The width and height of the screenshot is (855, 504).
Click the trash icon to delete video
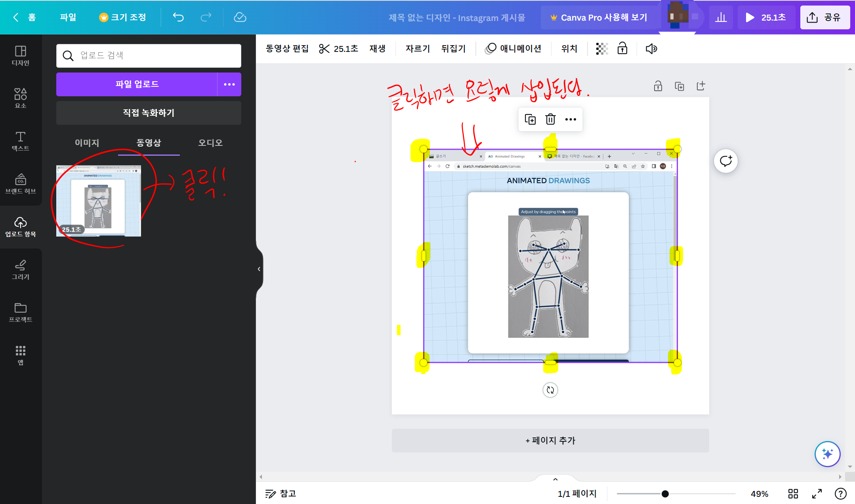[x=550, y=119]
